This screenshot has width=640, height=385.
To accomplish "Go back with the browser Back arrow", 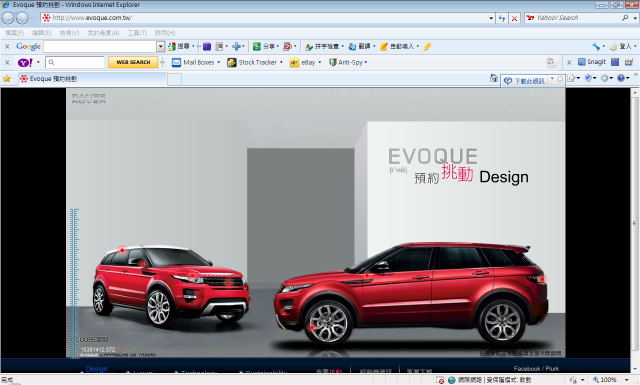I will click(x=8, y=18).
